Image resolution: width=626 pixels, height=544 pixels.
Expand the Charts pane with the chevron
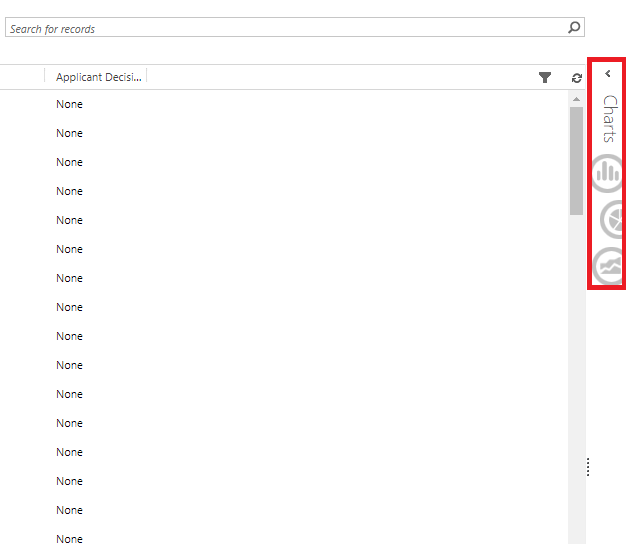[x=608, y=73]
